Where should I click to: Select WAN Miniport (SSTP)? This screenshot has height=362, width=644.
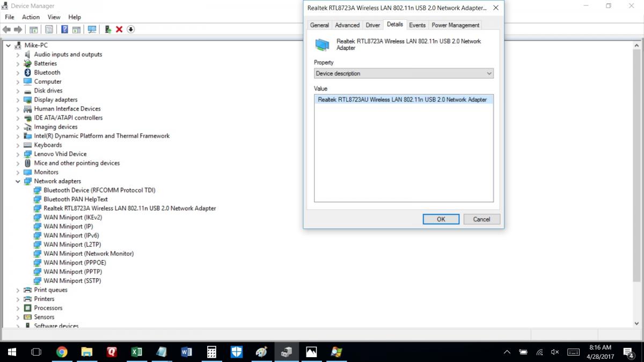point(72,281)
